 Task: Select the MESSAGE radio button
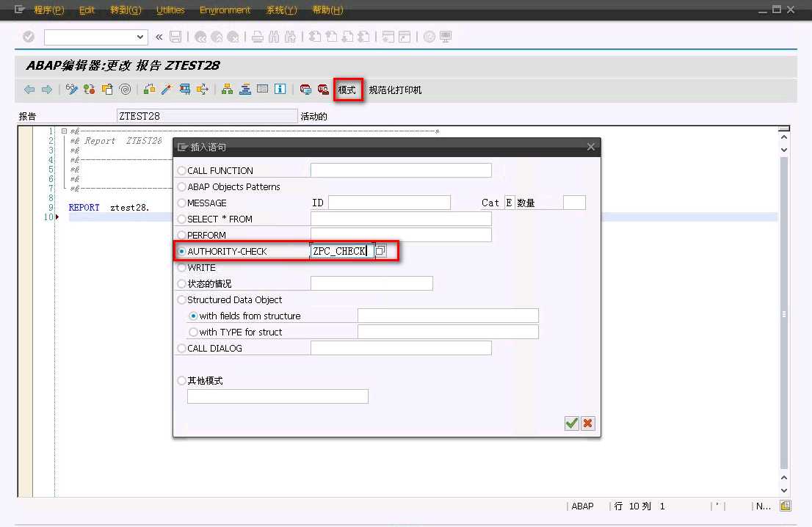tap(182, 203)
